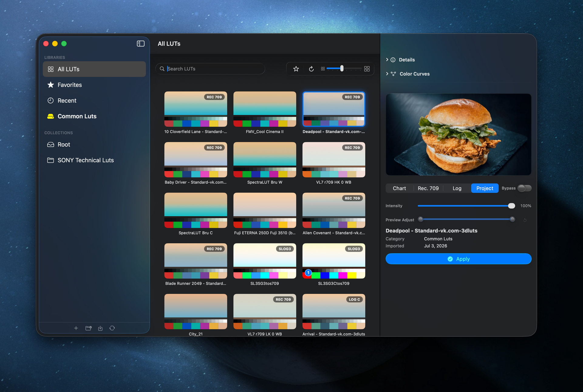The height and width of the screenshot is (392, 583).
Task: Expand the Details section chevron
Action: 387,60
